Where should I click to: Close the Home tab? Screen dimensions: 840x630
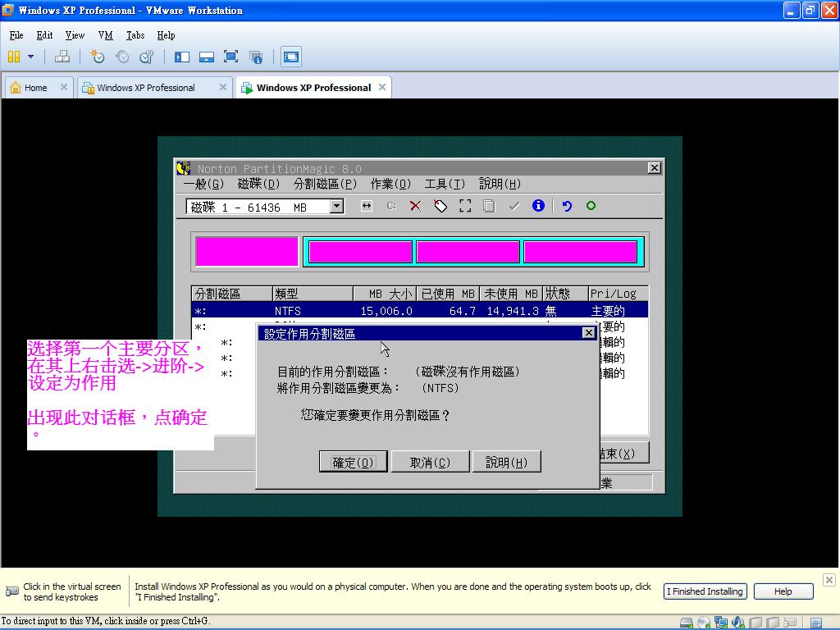64,87
